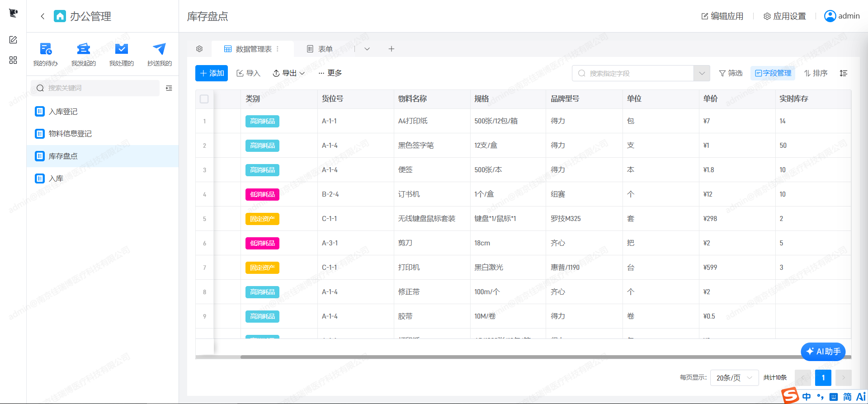Image resolution: width=868 pixels, height=404 pixels.
Task: Click the 导入 import button
Action: tap(249, 73)
